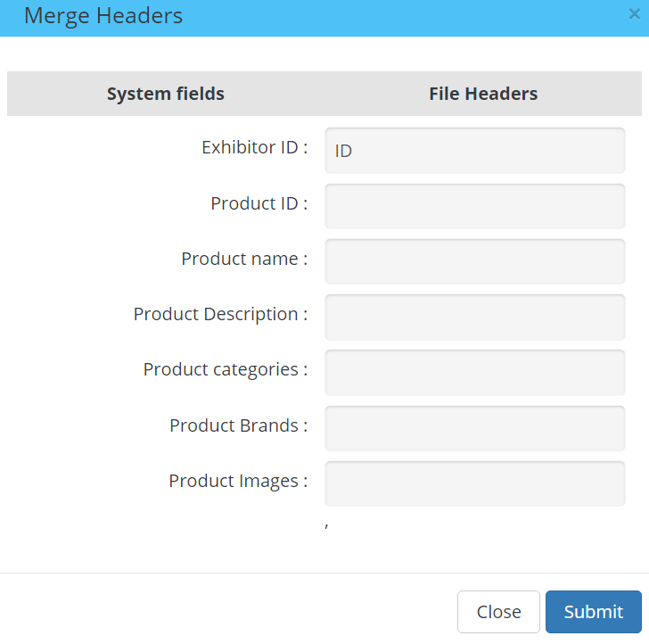Screen dimensions: 649x644
Task: Focus the Product Brands file header field
Action: (x=474, y=428)
